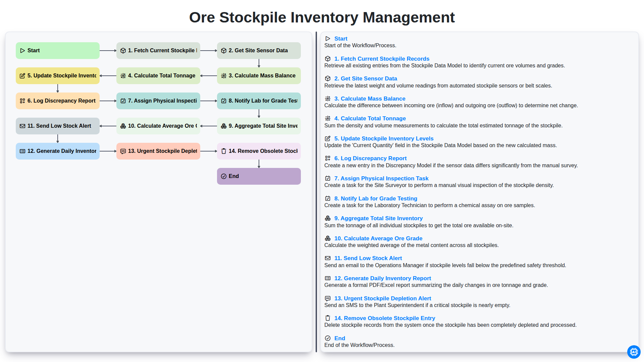Click the Ore Stockpile Inventory Management title
This screenshot has height=362, width=644.
coord(322,17)
